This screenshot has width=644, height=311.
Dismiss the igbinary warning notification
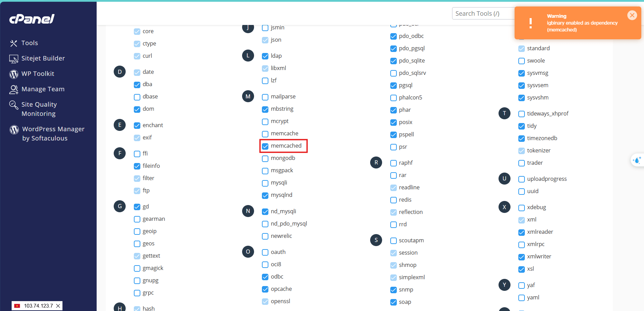[x=632, y=15]
